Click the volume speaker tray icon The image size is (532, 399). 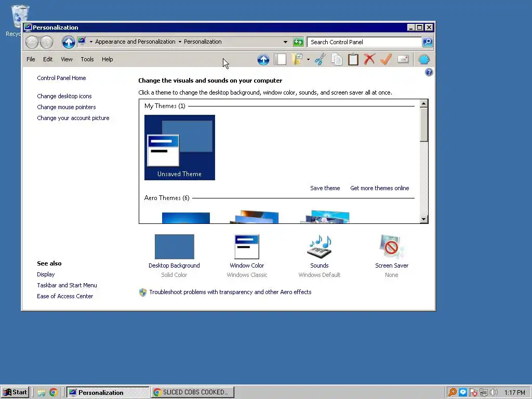494,393
